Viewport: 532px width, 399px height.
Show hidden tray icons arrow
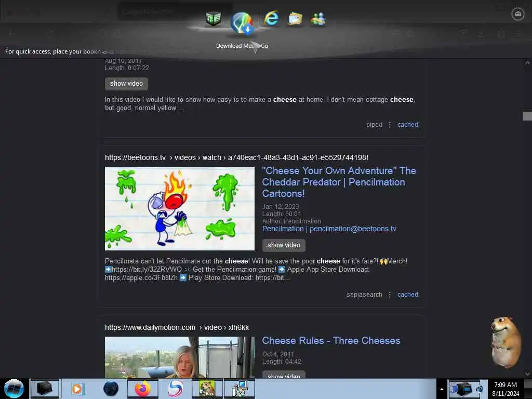(x=442, y=389)
